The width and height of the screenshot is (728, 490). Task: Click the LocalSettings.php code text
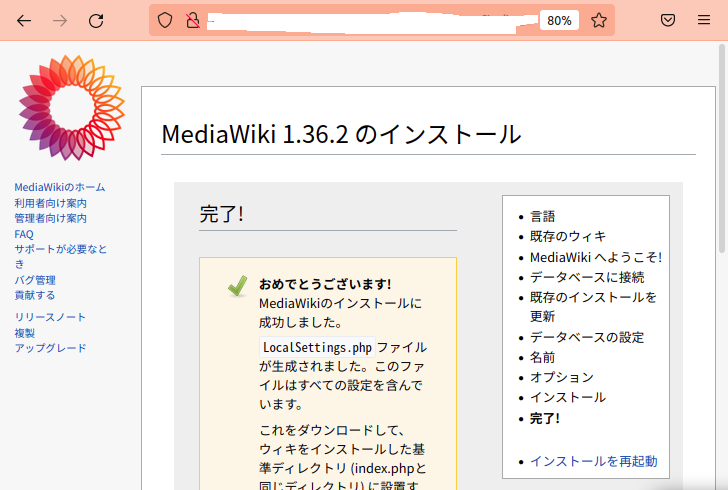coord(317,347)
